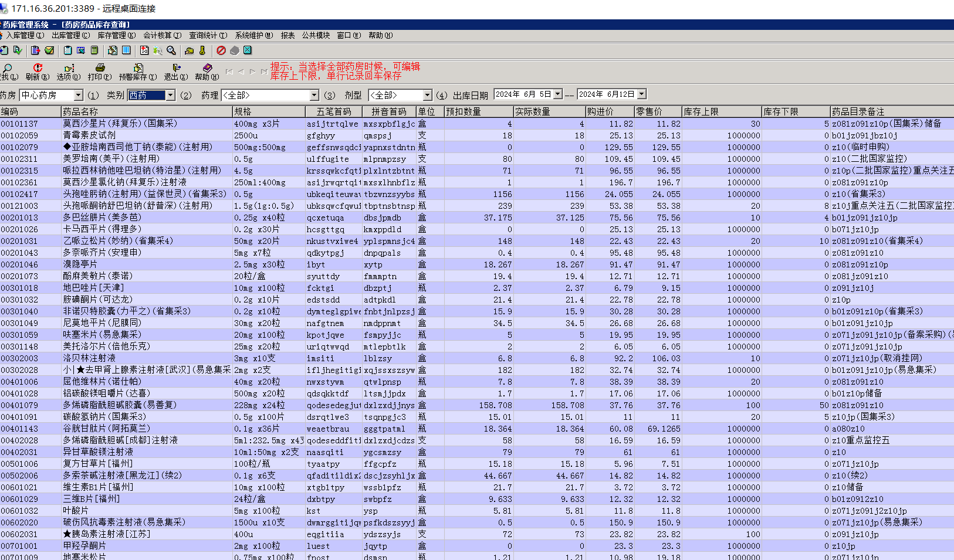
Task: Go to first record navigation arrow
Action: [x=229, y=72]
